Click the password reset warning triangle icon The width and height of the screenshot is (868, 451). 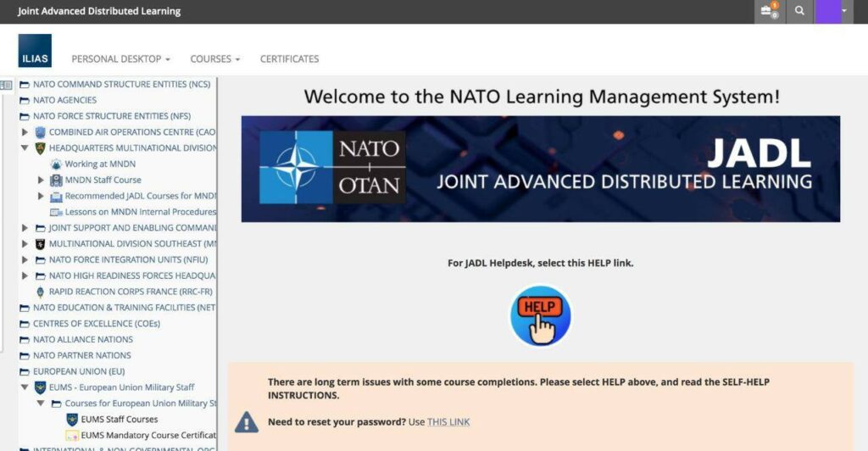click(246, 421)
